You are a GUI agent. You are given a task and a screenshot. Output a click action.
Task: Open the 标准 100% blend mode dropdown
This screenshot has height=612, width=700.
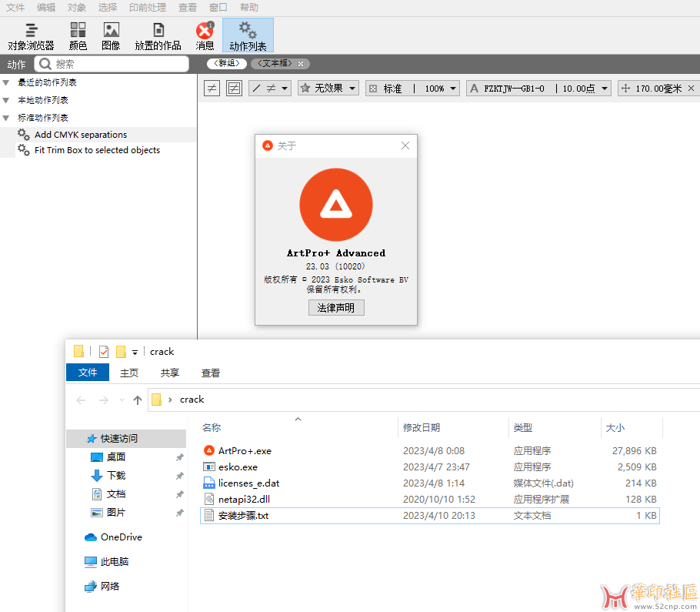tap(412, 88)
